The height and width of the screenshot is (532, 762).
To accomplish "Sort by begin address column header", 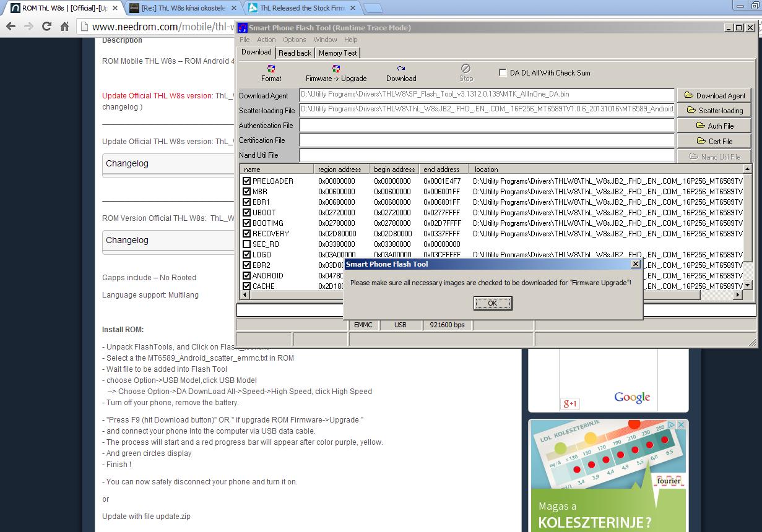I will (x=394, y=169).
